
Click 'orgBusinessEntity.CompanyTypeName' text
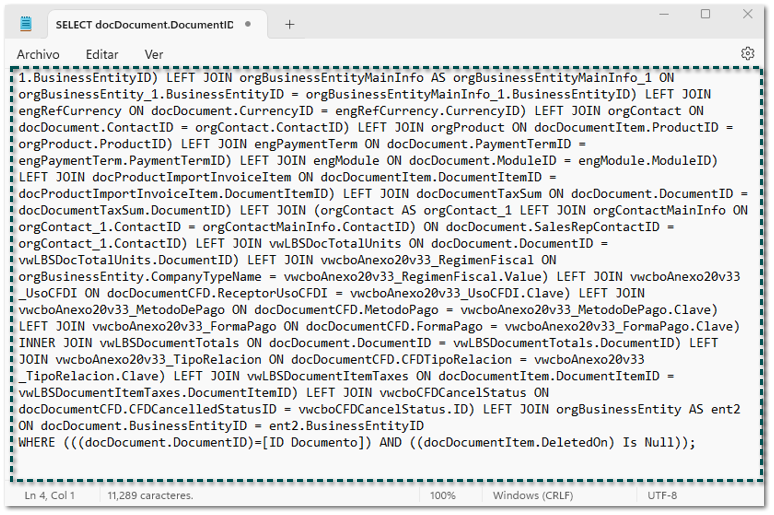[x=140, y=277]
